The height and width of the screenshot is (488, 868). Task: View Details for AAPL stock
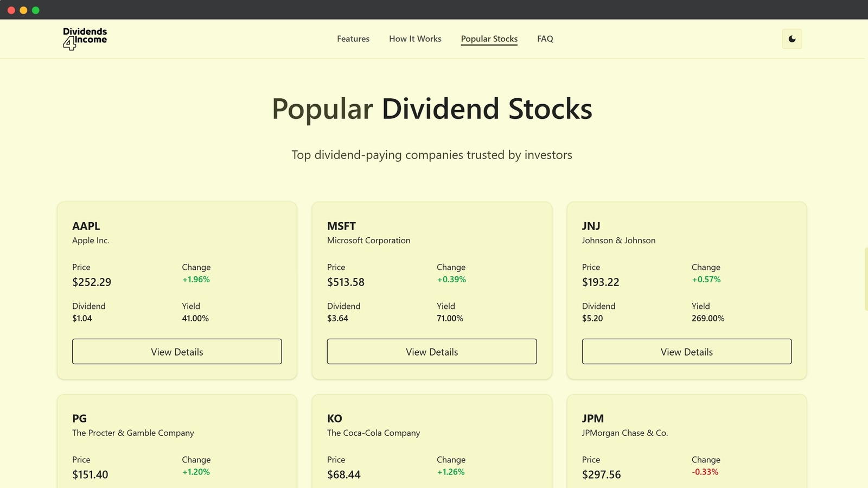[177, 352]
